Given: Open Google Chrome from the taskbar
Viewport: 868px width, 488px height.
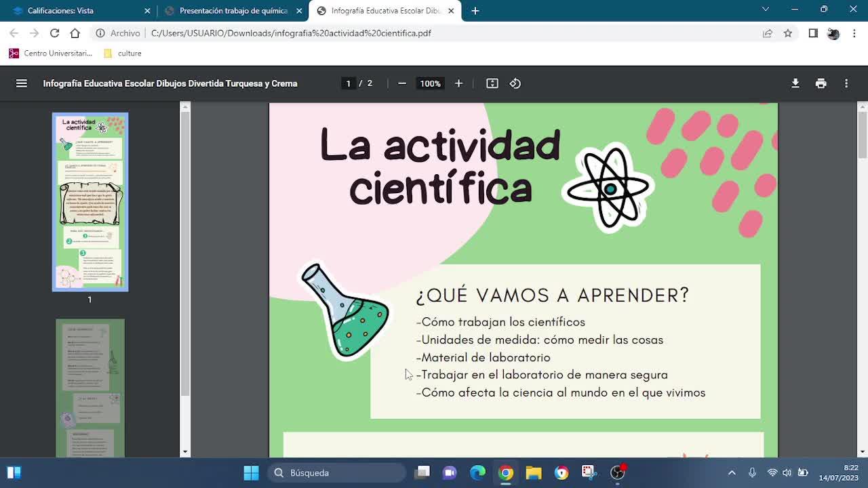Looking at the screenshot, I should click(506, 472).
